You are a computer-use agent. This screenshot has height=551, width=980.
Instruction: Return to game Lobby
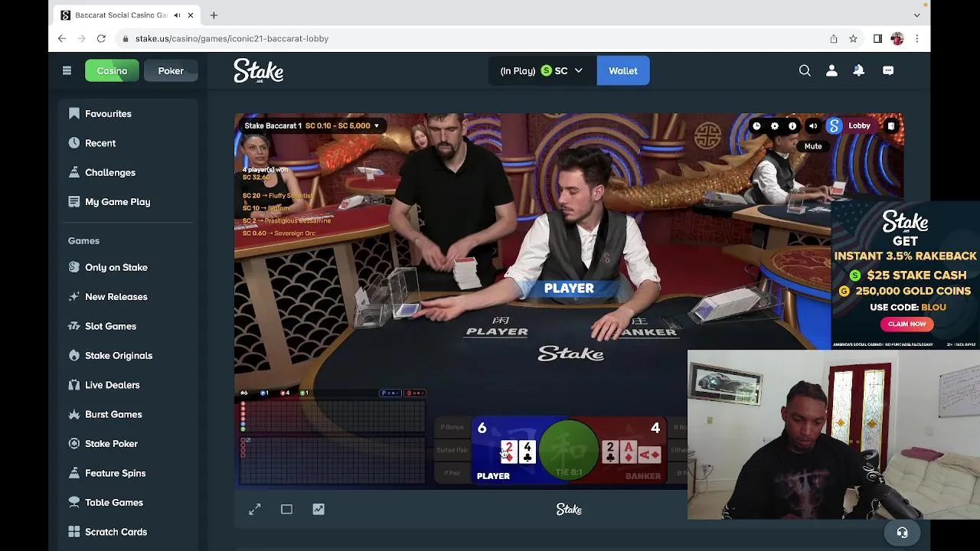pyautogui.click(x=859, y=126)
